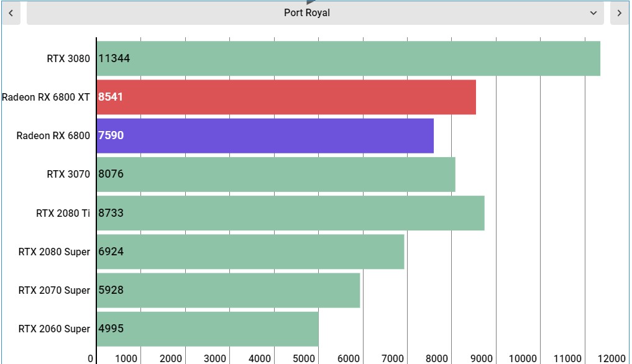The image size is (632, 364).
Task: Click the 8541 score value
Action: (111, 97)
